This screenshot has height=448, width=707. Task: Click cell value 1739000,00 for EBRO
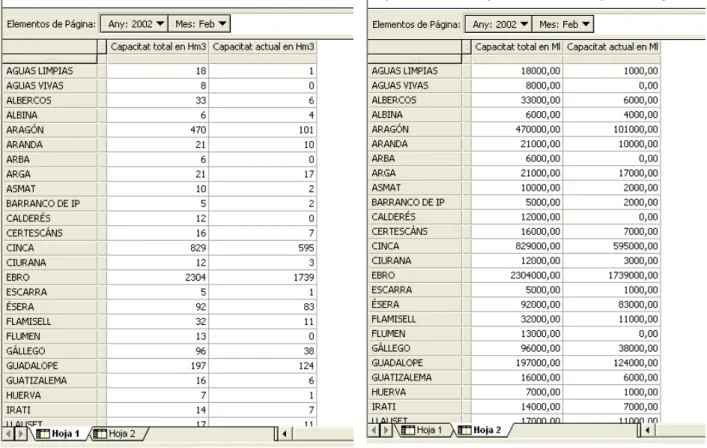(x=612, y=275)
